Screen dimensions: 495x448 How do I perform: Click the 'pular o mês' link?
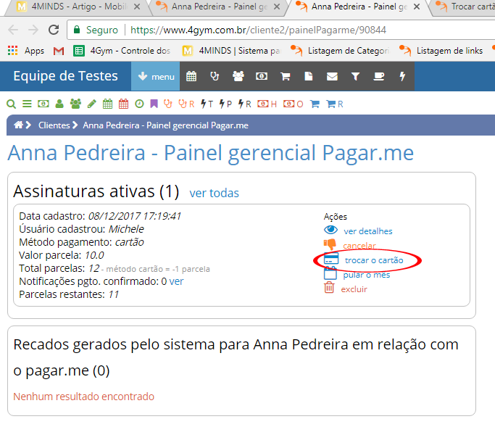[x=366, y=275]
